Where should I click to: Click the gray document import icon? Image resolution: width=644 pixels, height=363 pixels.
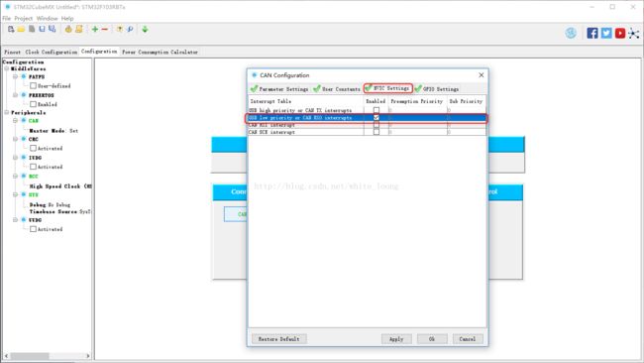click(x=32, y=29)
